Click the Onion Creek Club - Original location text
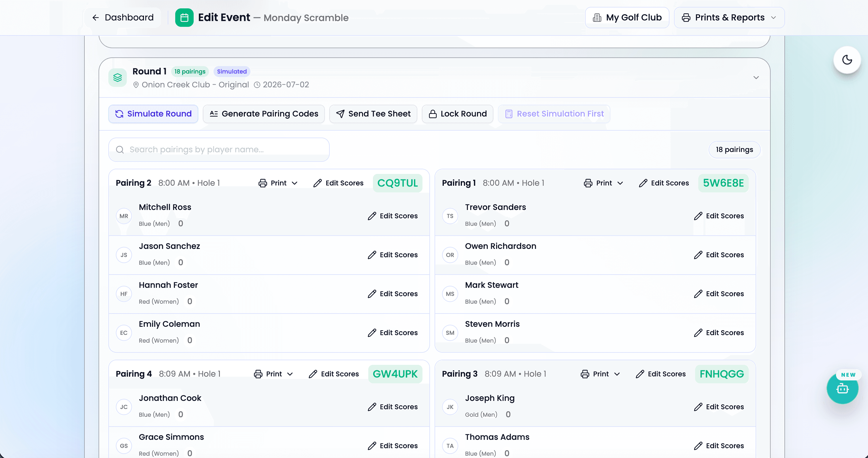 pyautogui.click(x=195, y=85)
